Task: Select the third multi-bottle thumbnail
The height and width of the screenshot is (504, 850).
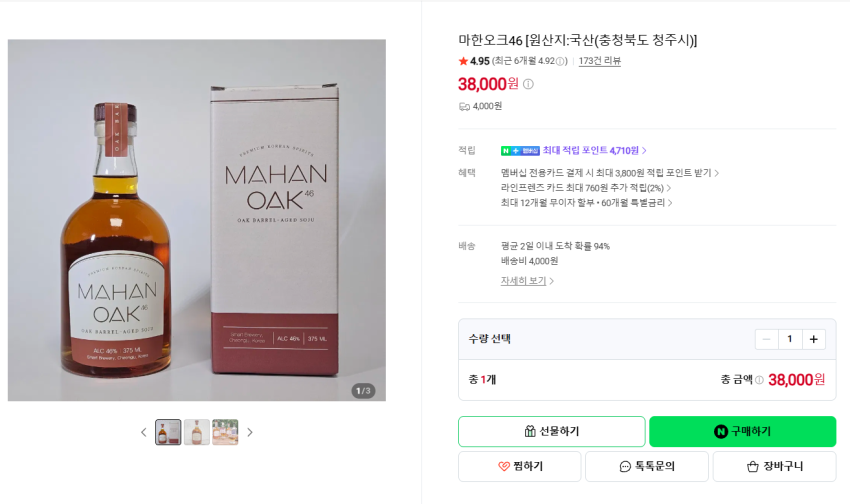Action: (x=225, y=432)
